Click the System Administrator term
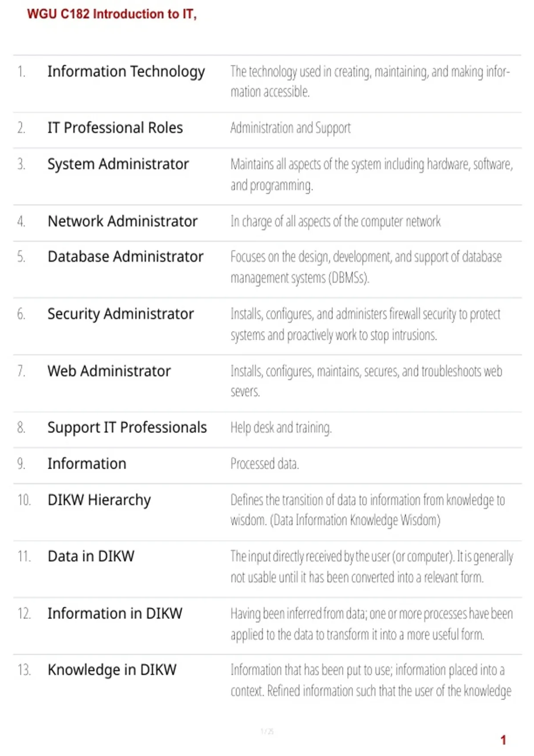Viewport: 534px width, 756px height. (x=118, y=164)
